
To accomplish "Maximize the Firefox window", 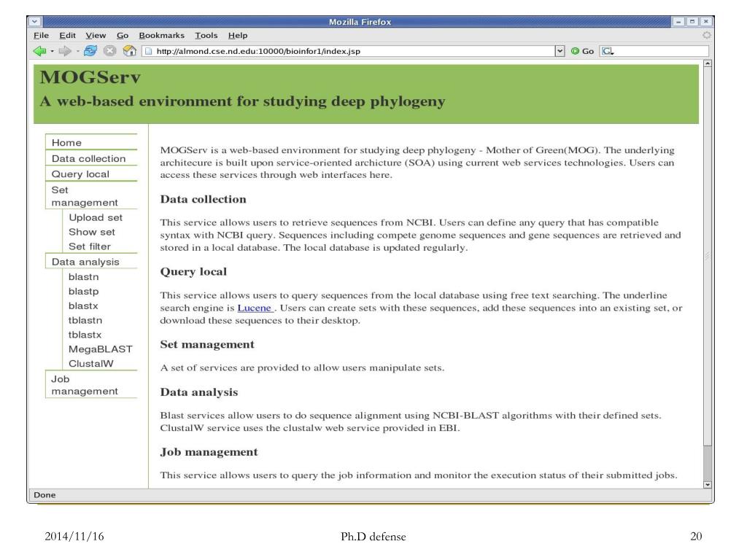I will tap(692, 21).
